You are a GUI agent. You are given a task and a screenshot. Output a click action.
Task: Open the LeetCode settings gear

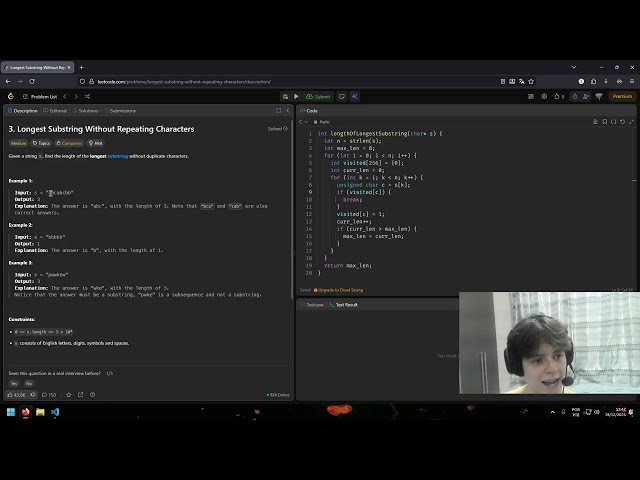[x=544, y=97]
